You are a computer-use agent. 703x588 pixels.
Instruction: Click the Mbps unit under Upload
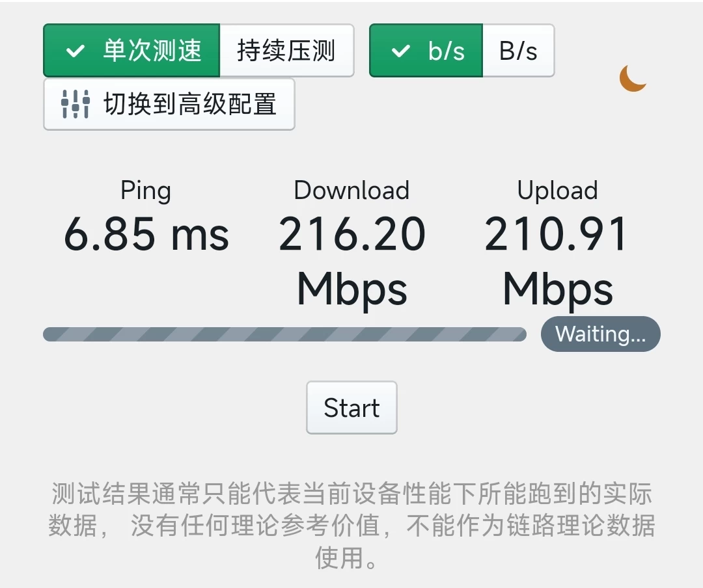coord(557,289)
